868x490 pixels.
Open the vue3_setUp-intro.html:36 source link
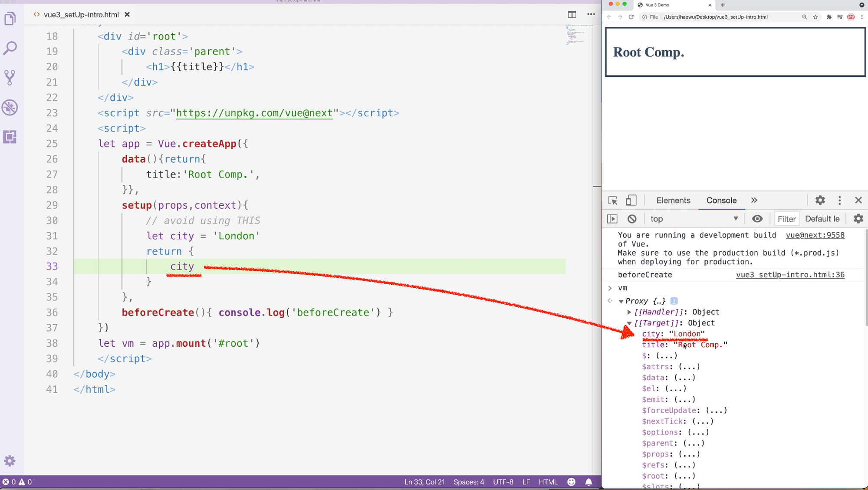[790, 275]
